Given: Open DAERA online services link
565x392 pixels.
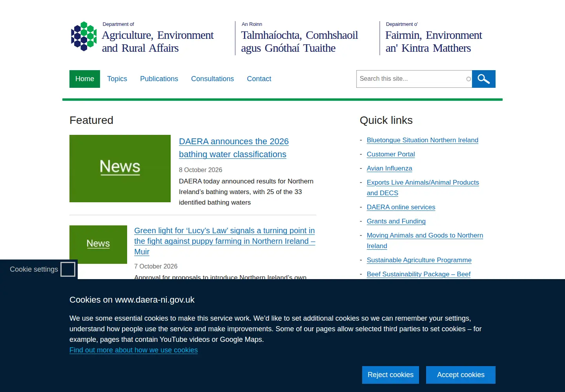Looking at the screenshot, I should 401,207.
